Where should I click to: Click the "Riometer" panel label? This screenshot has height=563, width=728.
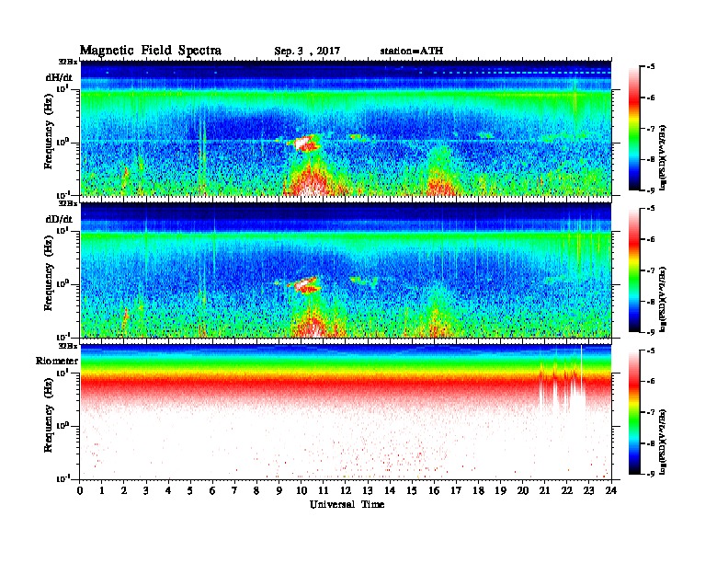tap(57, 361)
